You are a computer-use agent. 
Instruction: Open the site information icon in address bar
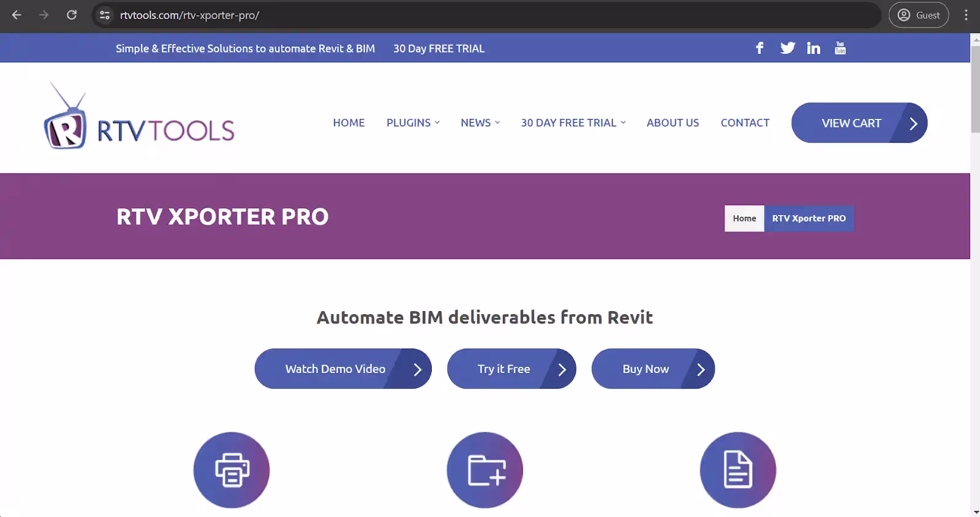pyautogui.click(x=105, y=15)
